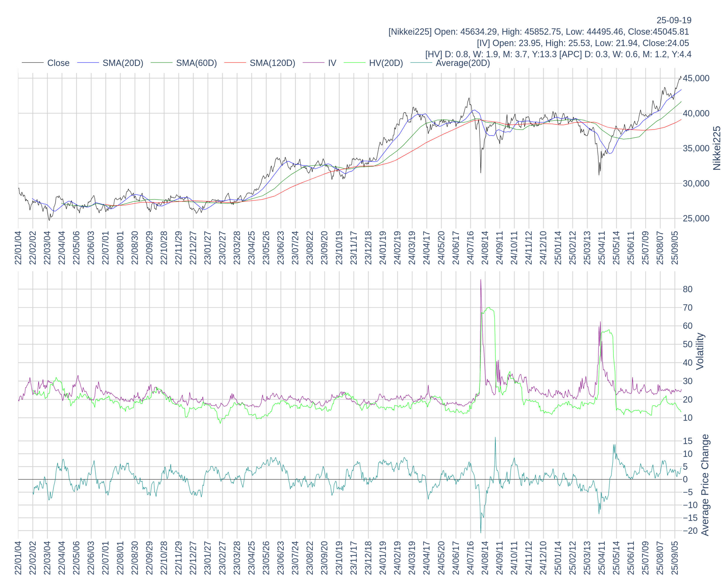
Task: Click the 22/01/04 label on bottom date axis
Action: 18,558
